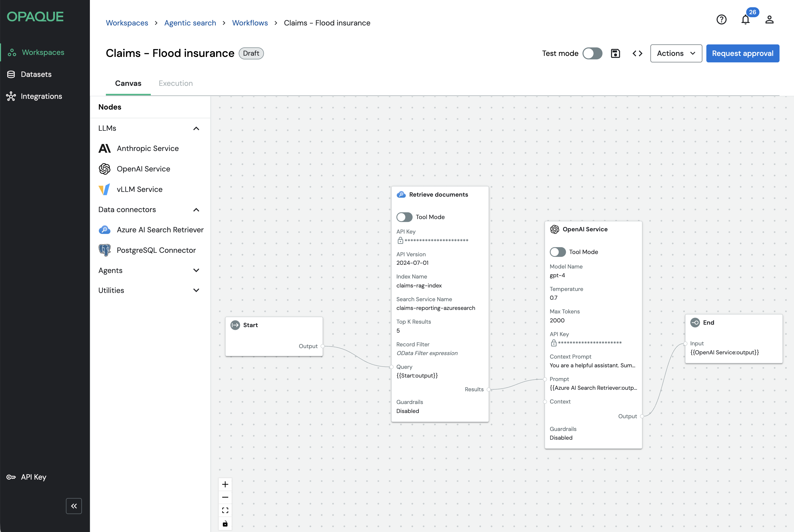Click the Record Filter OData field
794x532 pixels.
[427, 353]
